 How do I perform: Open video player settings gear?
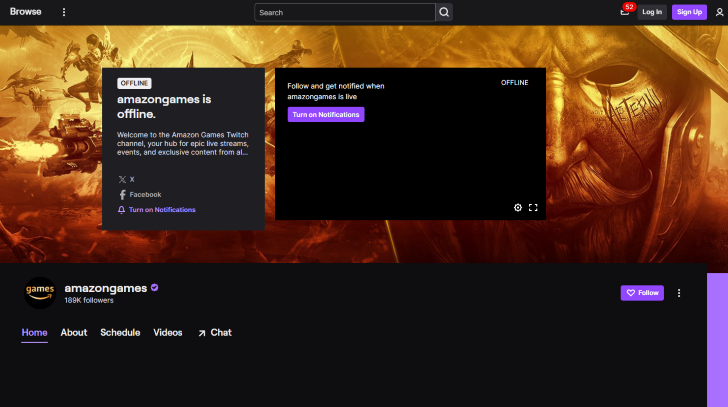(518, 207)
